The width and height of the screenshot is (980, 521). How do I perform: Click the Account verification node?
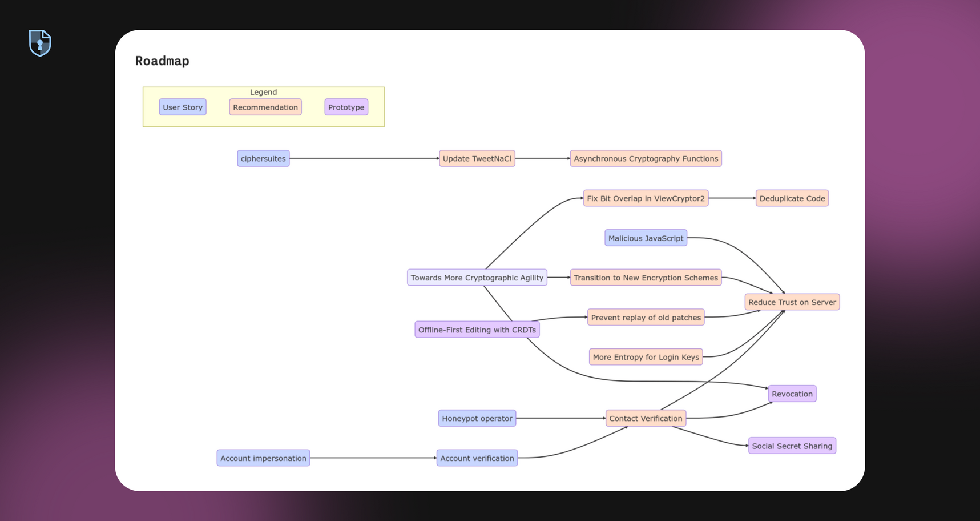(x=477, y=458)
